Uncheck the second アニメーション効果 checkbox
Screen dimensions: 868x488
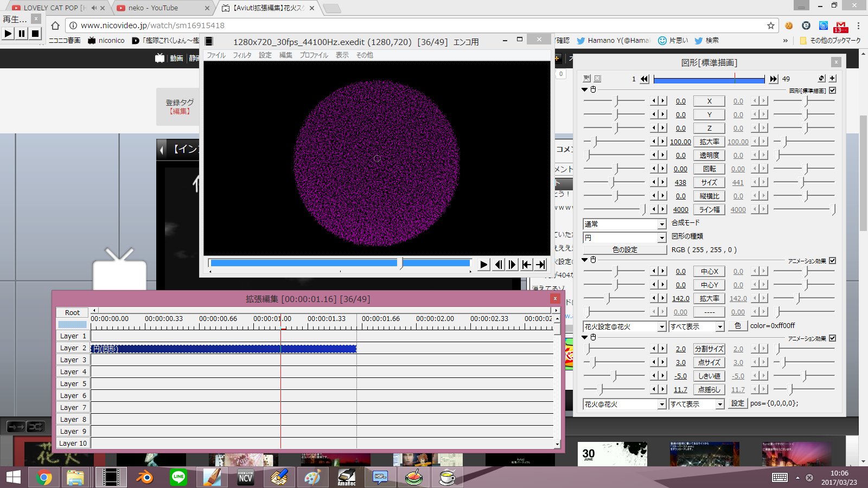click(x=833, y=338)
